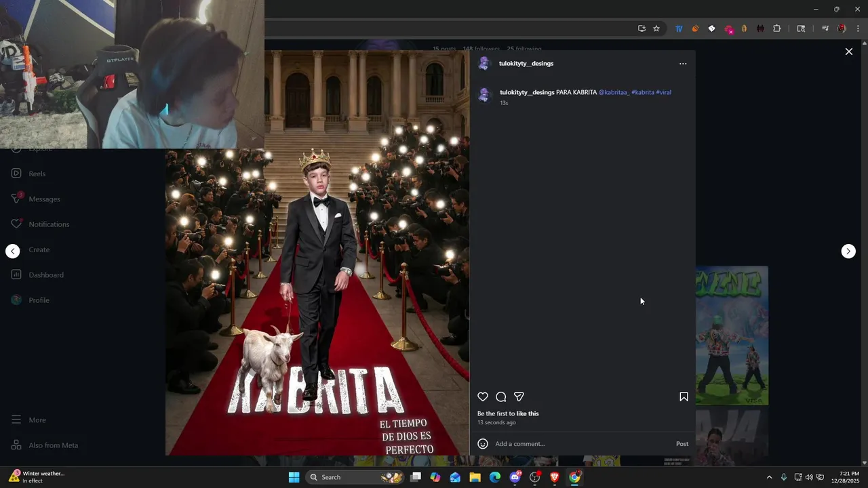Screen dimensions: 868x488
Task: Open the @kabritaa_ mention in the caption
Action: [x=614, y=92]
